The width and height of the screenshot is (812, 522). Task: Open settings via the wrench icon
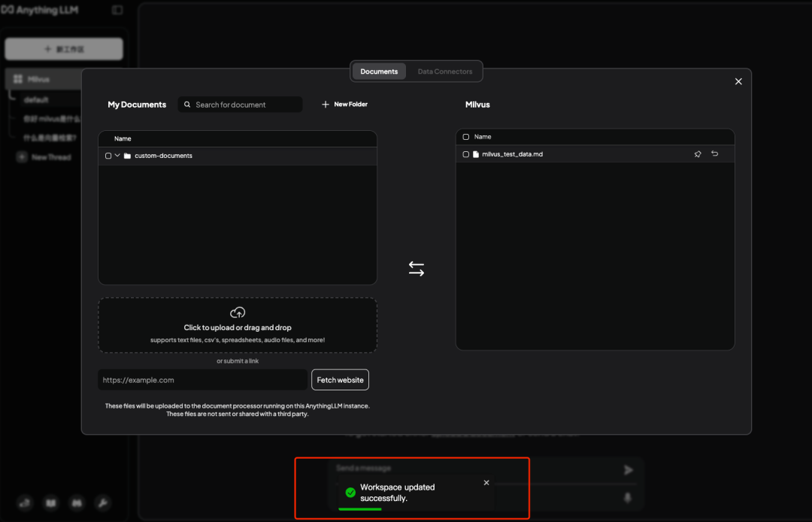[102, 503]
